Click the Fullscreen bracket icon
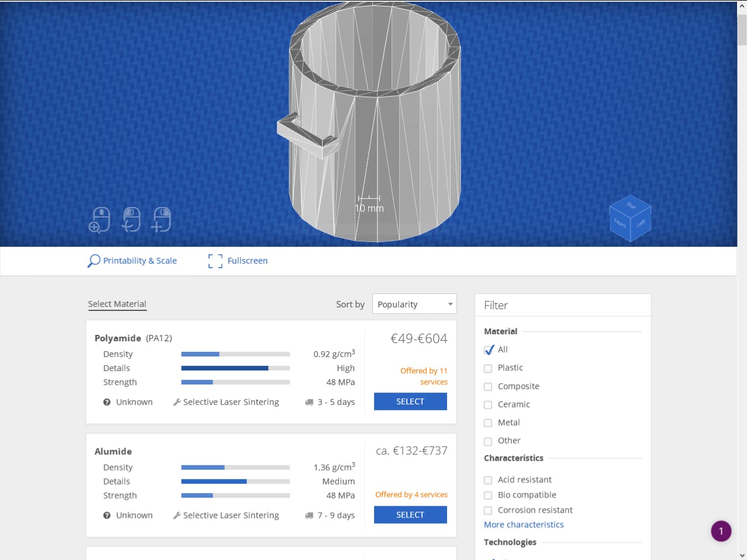The height and width of the screenshot is (560, 747). (x=215, y=261)
